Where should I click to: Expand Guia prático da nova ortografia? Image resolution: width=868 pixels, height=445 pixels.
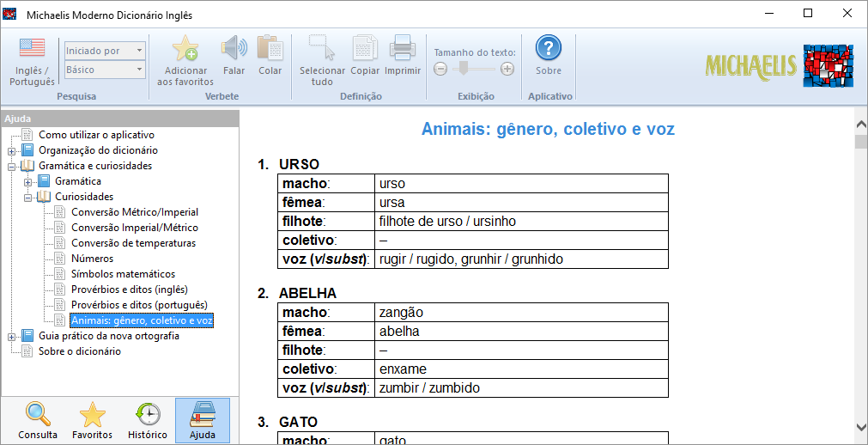pyautogui.click(x=12, y=336)
